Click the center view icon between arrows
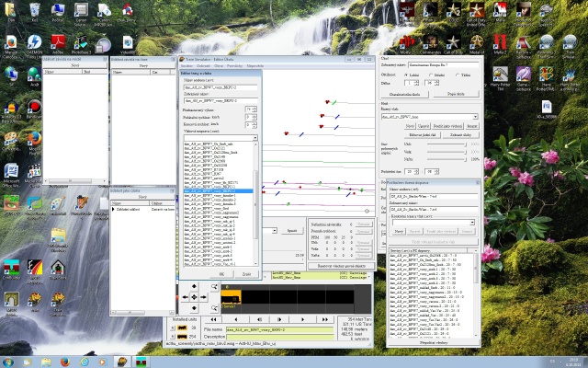This screenshot has width=588, height=368. click(x=193, y=297)
